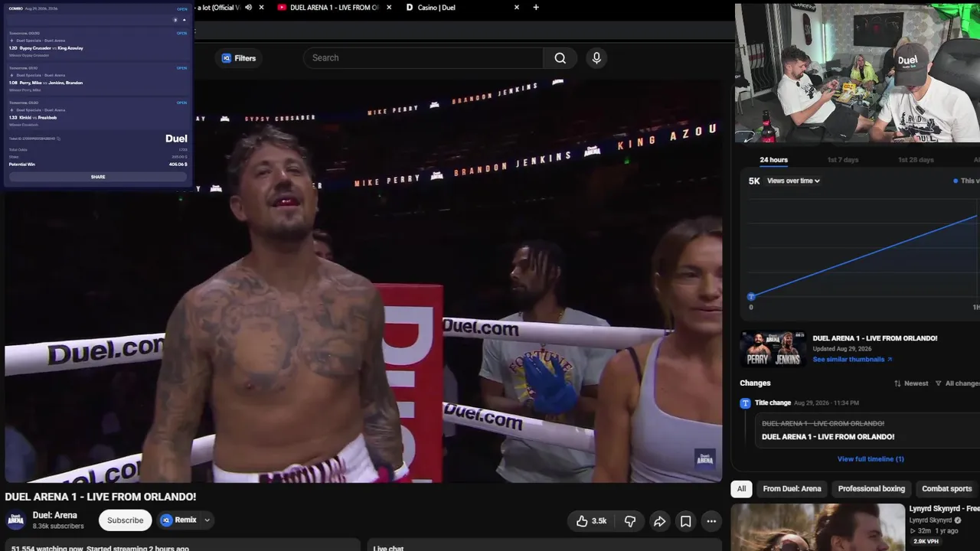Select the 24 hours stats tab
980x551 pixels.
coord(773,160)
